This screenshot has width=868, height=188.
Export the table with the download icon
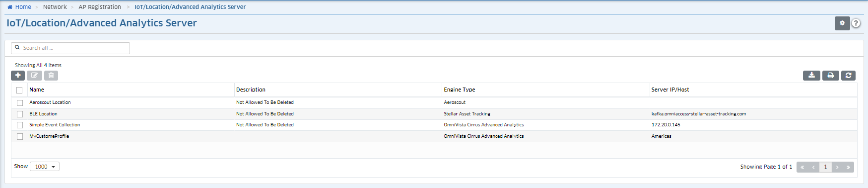(811, 76)
